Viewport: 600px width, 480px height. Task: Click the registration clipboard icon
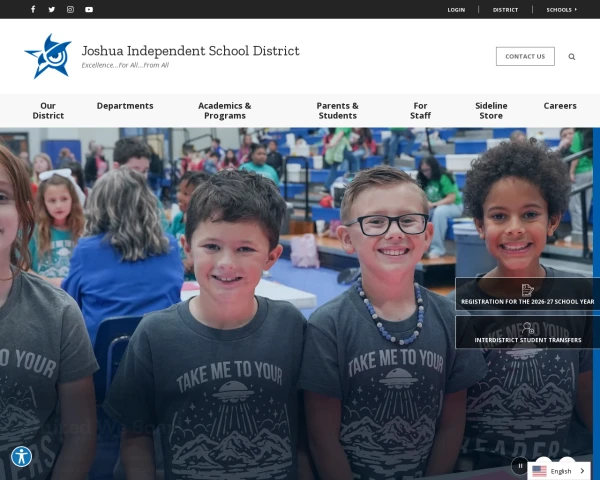(x=528, y=290)
